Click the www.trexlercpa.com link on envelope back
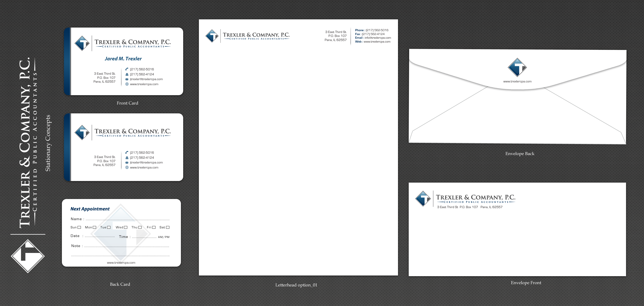Screen dimensions: 644x306 (517, 81)
